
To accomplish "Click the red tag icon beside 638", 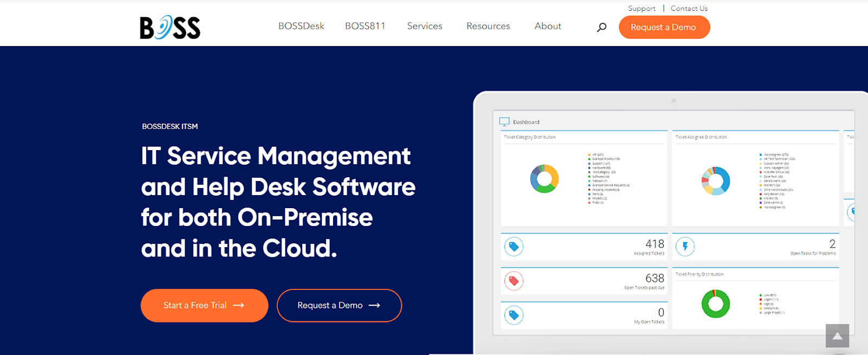I will click(x=514, y=281).
